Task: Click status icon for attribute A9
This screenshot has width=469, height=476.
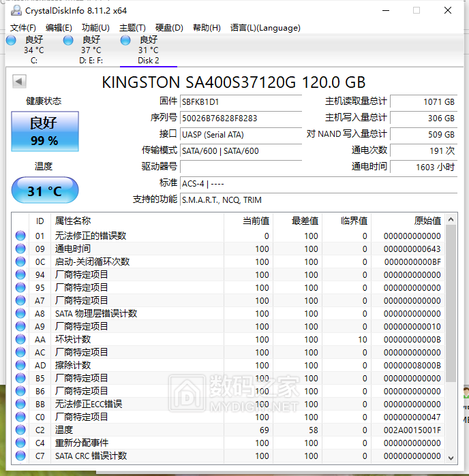Action: 20,326
